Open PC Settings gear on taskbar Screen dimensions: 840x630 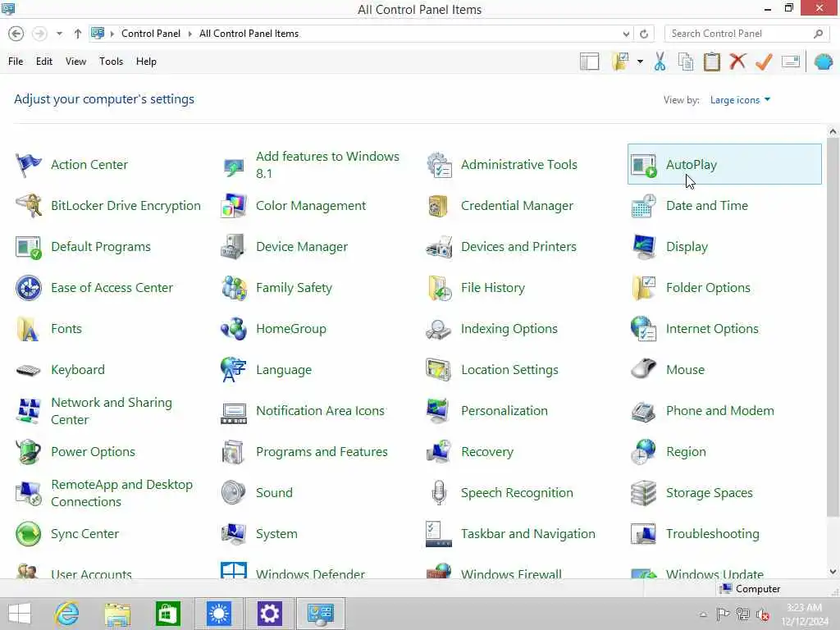tap(269, 614)
